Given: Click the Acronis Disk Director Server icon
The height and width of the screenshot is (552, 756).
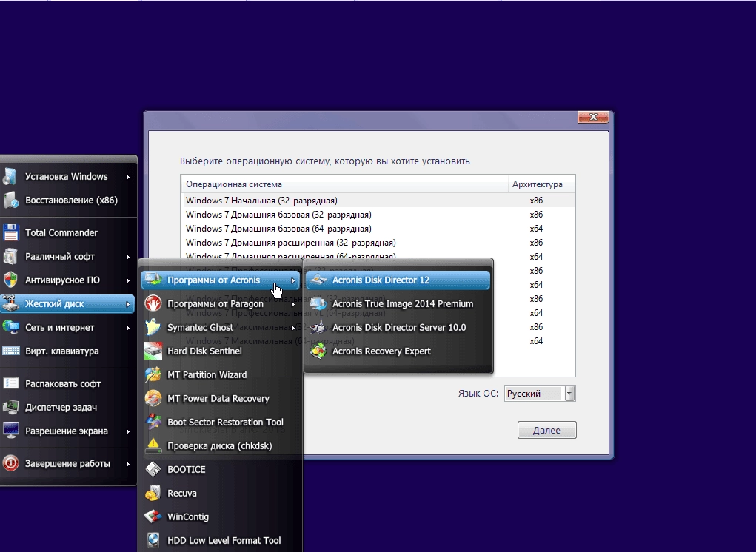Looking at the screenshot, I should [318, 327].
